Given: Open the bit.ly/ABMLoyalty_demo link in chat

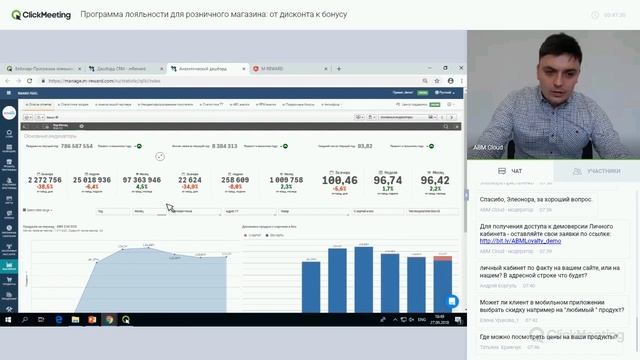Looking at the screenshot, I should tap(520, 241).
